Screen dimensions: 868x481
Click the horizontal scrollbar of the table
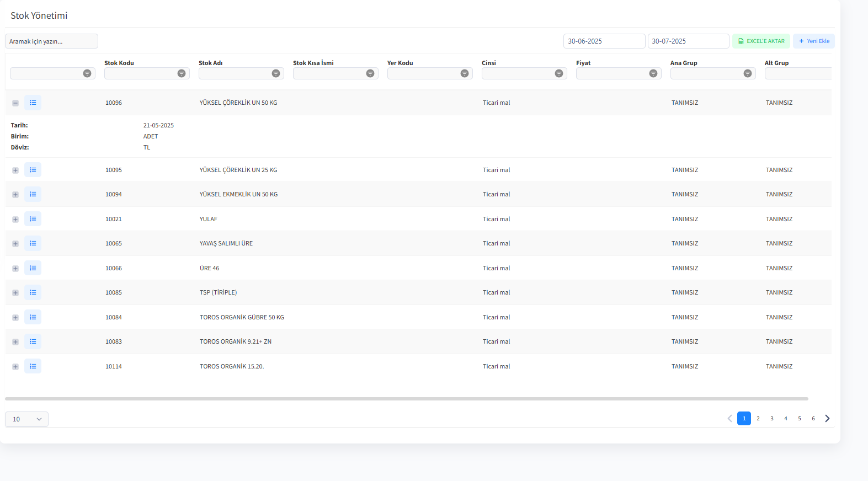tap(407, 398)
